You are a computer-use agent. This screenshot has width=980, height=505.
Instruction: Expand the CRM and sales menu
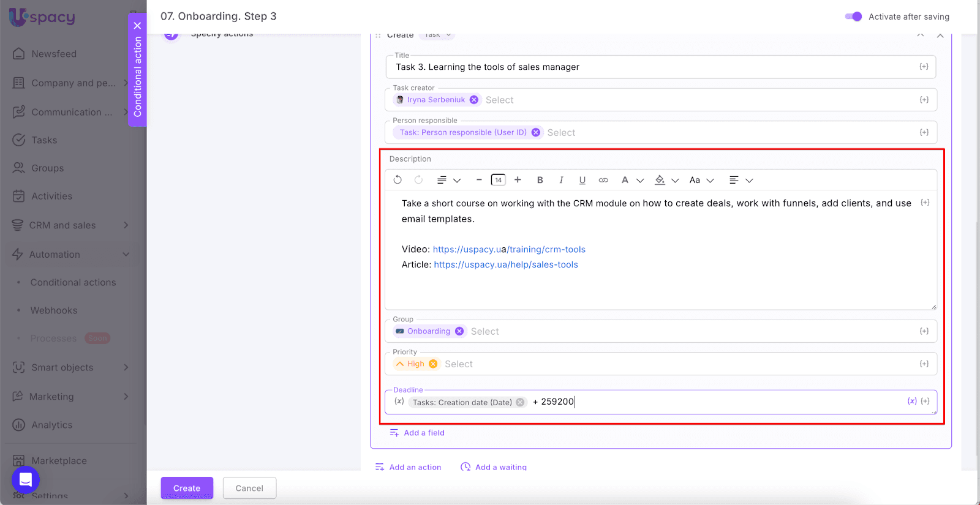(x=70, y=225)
